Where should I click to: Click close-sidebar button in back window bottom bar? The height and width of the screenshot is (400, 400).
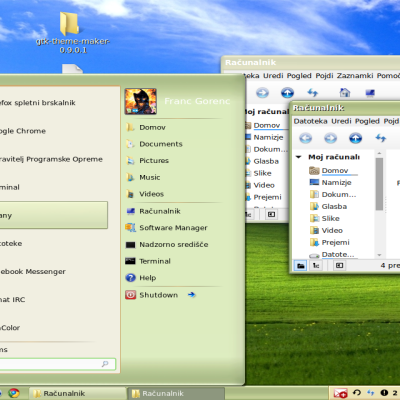click(271, 214)
